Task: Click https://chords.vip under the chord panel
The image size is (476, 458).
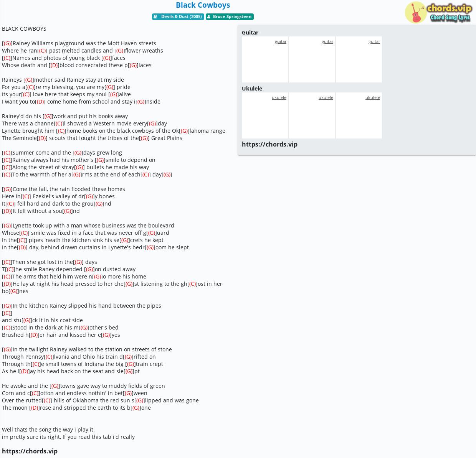Action: 269,144
